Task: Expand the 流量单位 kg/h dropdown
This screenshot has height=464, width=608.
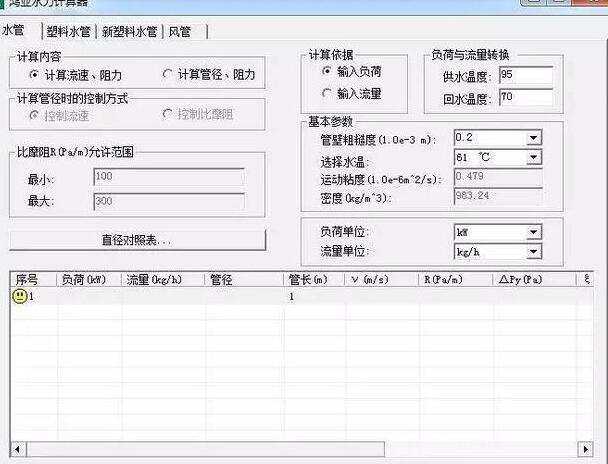Action: pos(533,252)
